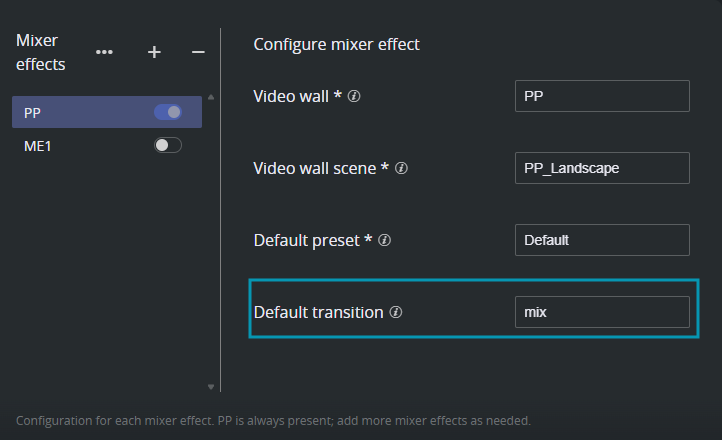Select the ME1 mixer effect entry
The image size is (722, 440).
click(x=107, y=146)
